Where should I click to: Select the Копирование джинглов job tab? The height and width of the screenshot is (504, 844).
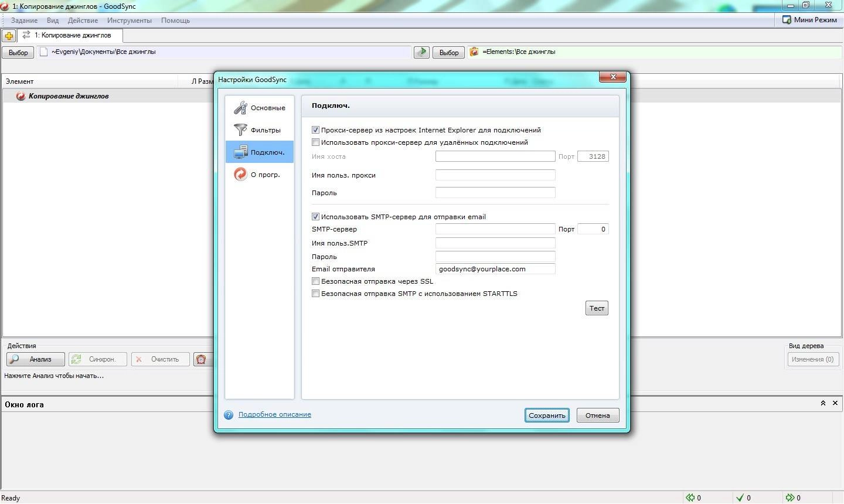coord(70,35)
